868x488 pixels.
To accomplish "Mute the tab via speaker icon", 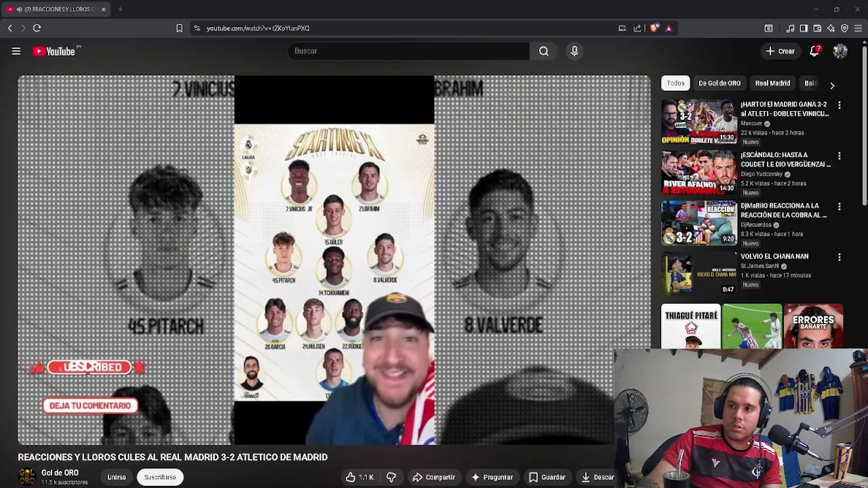I will [x=19, y=9].
